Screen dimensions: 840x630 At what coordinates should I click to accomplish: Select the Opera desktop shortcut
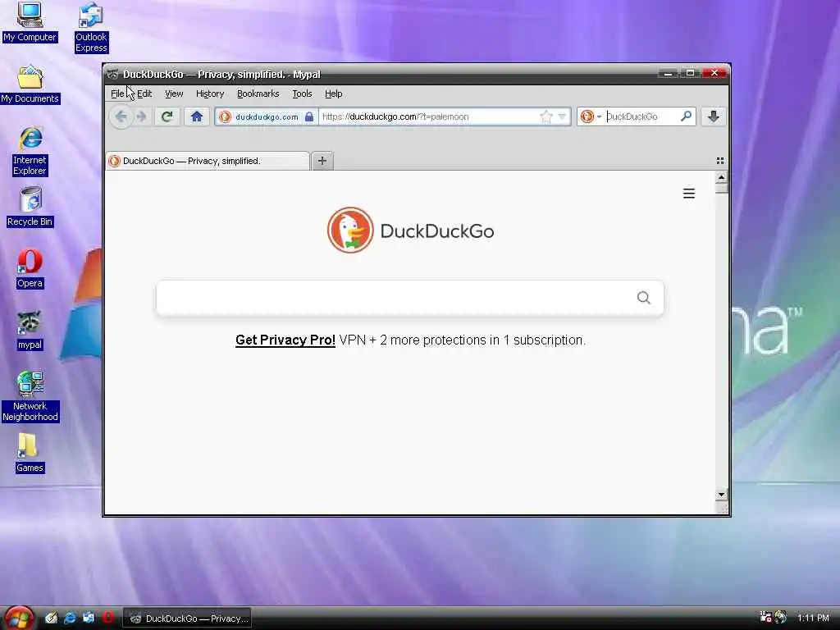coord(30,269)
